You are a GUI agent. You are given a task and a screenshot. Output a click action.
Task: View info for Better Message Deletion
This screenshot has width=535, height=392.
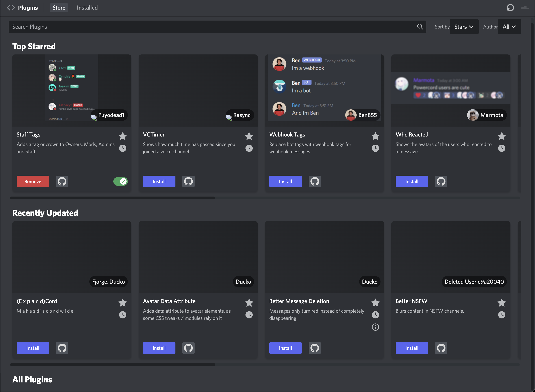(x=375, y=327)
